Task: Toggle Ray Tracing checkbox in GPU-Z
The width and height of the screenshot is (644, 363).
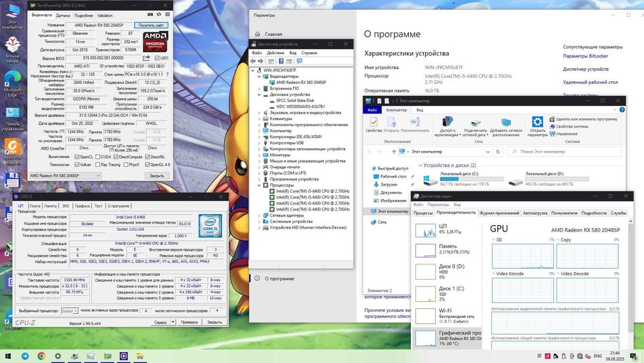Action: coord(98,164)
